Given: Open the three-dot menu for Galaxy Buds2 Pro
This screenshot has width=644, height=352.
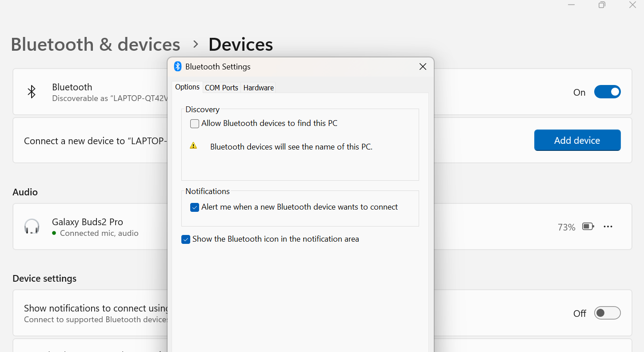Looking at the screenshot, I should (608, 227).
